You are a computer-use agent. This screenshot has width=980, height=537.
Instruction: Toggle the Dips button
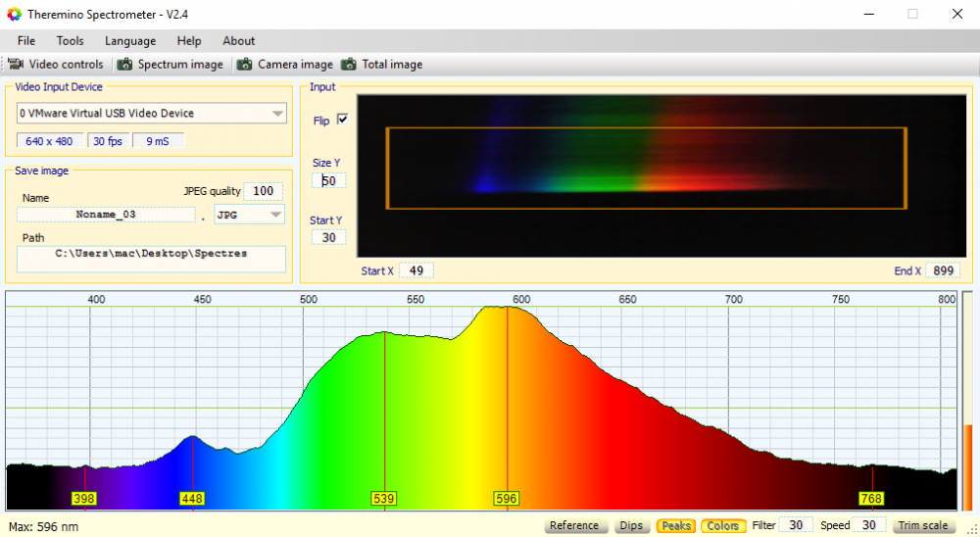[x=631, y=526]
